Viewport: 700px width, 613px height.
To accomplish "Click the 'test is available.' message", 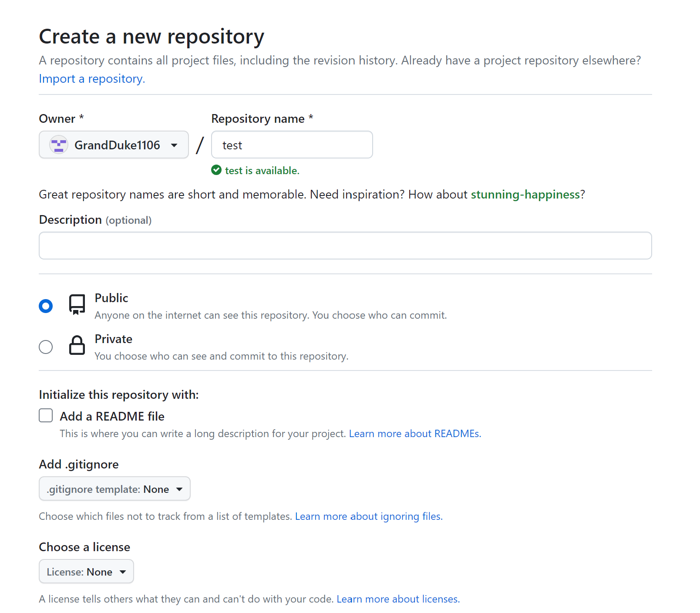I will click(x=262, y=171).
